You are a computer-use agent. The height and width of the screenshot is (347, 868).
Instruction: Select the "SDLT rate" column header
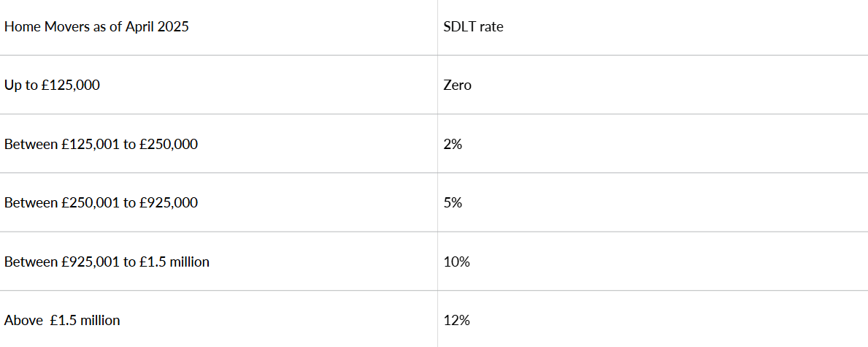(473, 27)
